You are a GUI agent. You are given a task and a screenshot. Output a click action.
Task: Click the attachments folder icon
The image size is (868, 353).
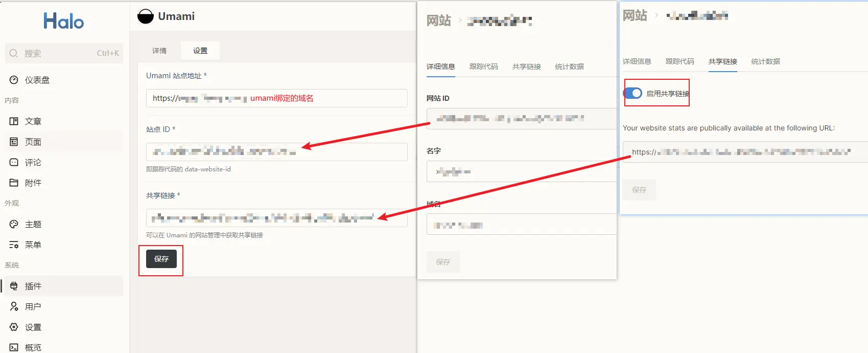pos(14,183)
